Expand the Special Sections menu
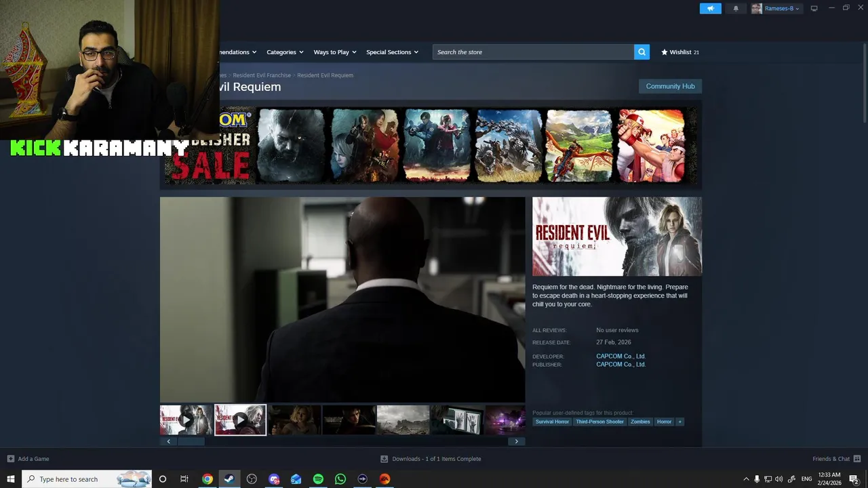 (x=392, y=52)
